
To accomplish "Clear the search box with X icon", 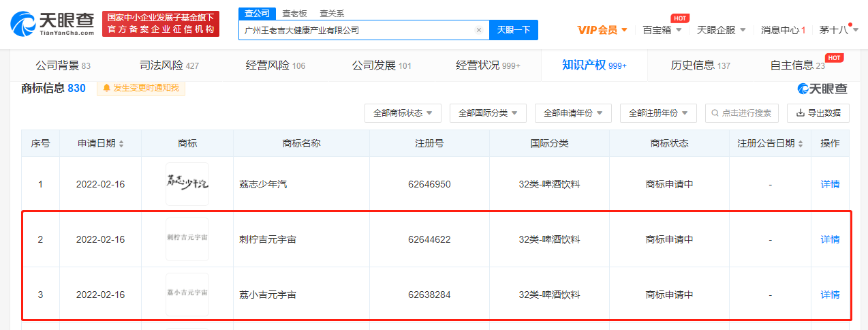I will (x=479, y=30).
